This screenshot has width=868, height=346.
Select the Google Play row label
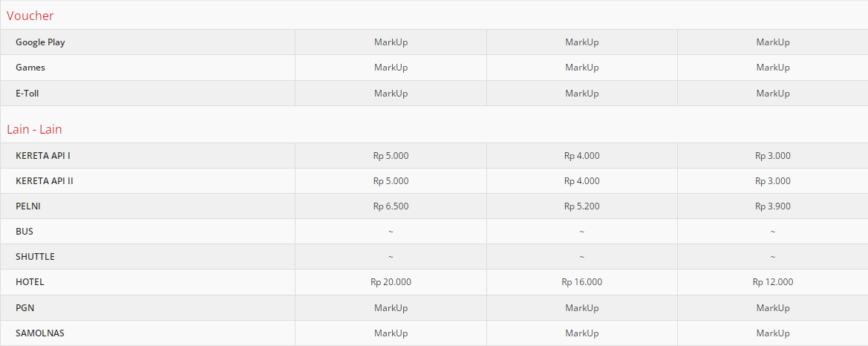40,42
